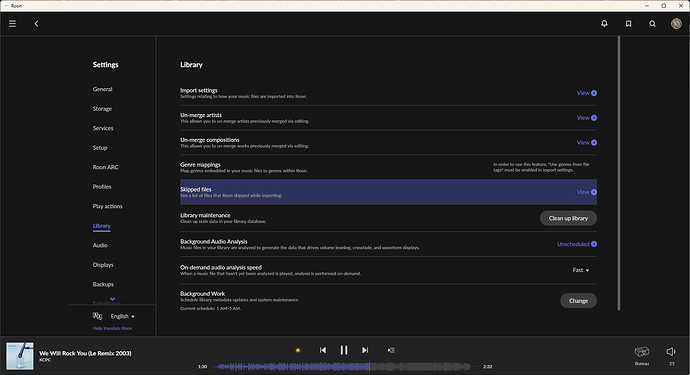Click the Clean up library button
The height and width of the screenshot is (375, 690).
click(568, 218)
